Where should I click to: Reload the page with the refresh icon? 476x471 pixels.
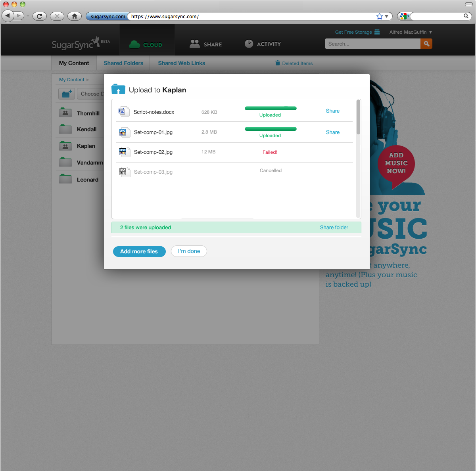pyautogui.click(x=40, y=16)
